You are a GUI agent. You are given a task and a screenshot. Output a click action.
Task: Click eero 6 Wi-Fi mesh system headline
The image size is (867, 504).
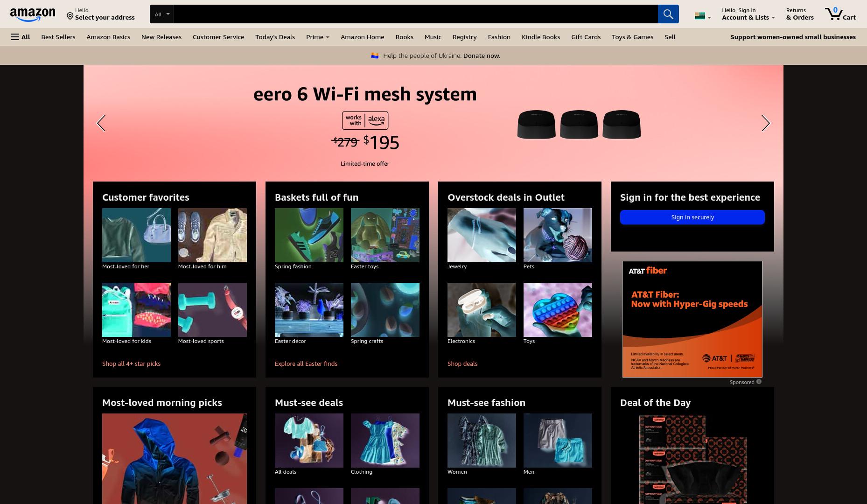click(365, 94)
